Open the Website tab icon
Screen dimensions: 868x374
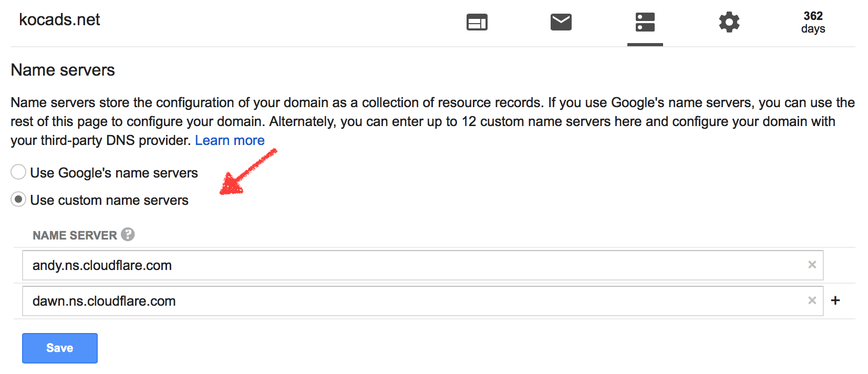pos(477,22)
